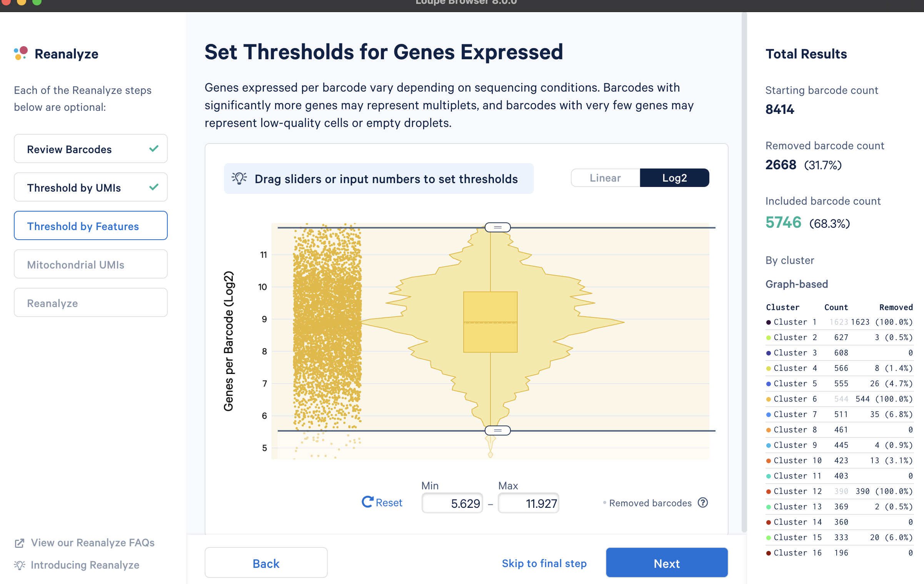Click the green checkmark on Review Barcodes
Viewport: 924px width, 584px height.
(154, 149)
